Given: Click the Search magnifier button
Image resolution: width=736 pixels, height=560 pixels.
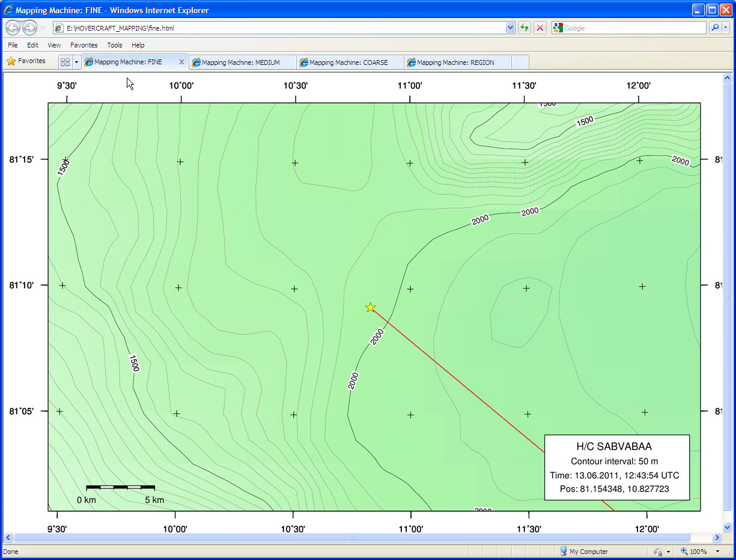Looking at the screenshot, I should (715, 28).
